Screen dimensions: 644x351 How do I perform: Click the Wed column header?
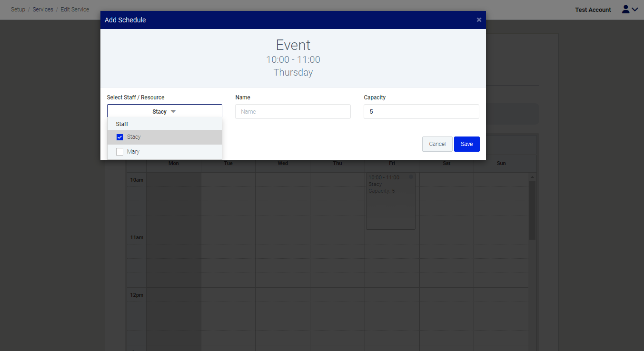tap(283, 163)
